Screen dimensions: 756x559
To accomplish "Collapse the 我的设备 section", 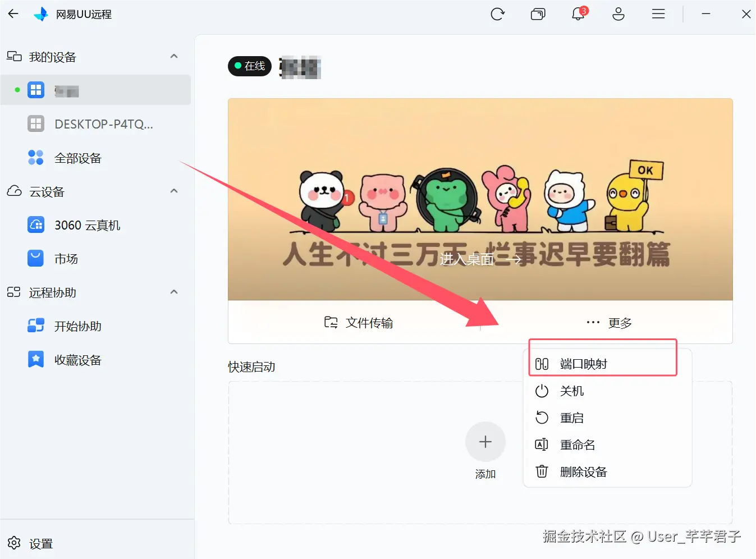I will click(x=174, y=56).
